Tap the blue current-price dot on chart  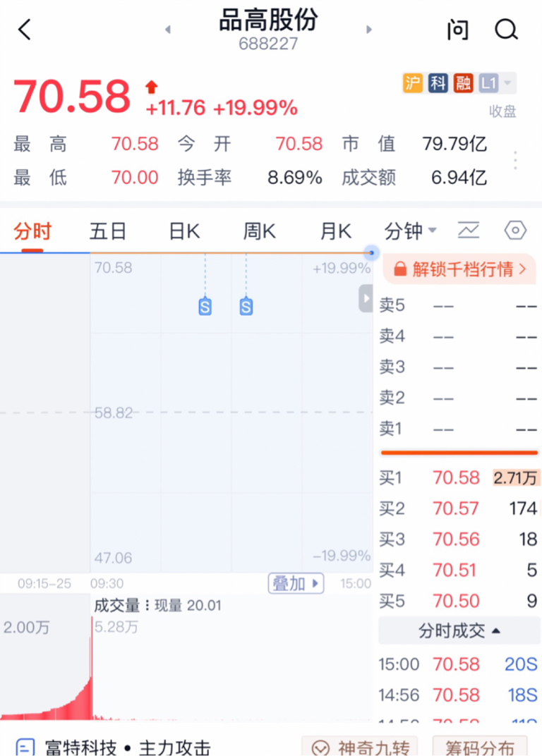(x=371, y=252)
